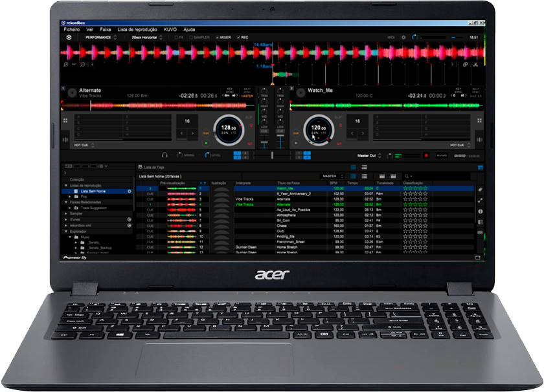Click the deck 1 artwork disc icon

click(72, 93)
